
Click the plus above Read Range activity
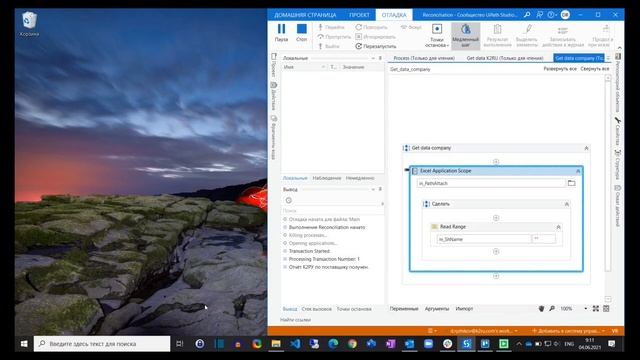pyautogui.click(x=496, y=218)
